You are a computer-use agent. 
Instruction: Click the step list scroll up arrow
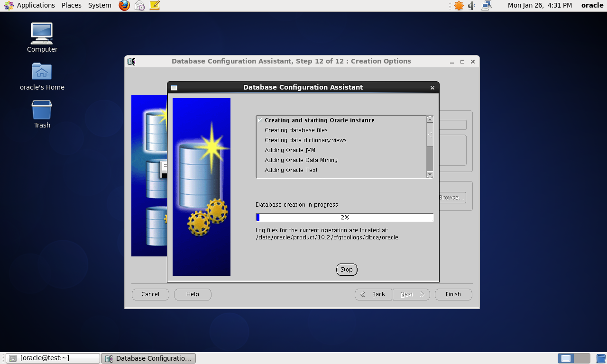pos(430,119)
